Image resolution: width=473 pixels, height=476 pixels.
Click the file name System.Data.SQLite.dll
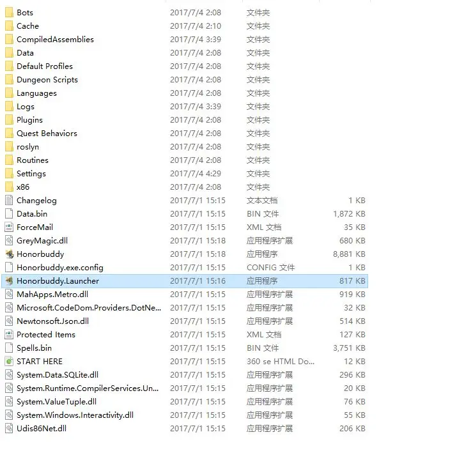[x=58, y=374]
